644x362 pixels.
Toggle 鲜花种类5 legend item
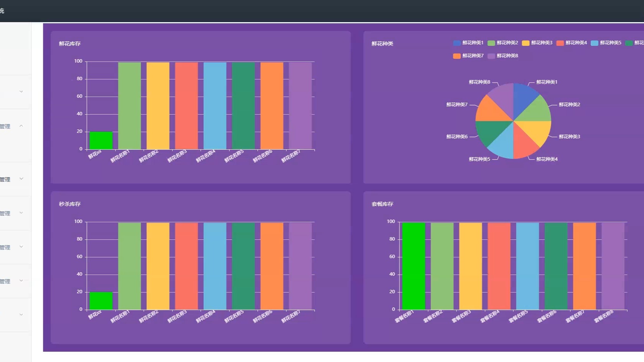(606, 43)
